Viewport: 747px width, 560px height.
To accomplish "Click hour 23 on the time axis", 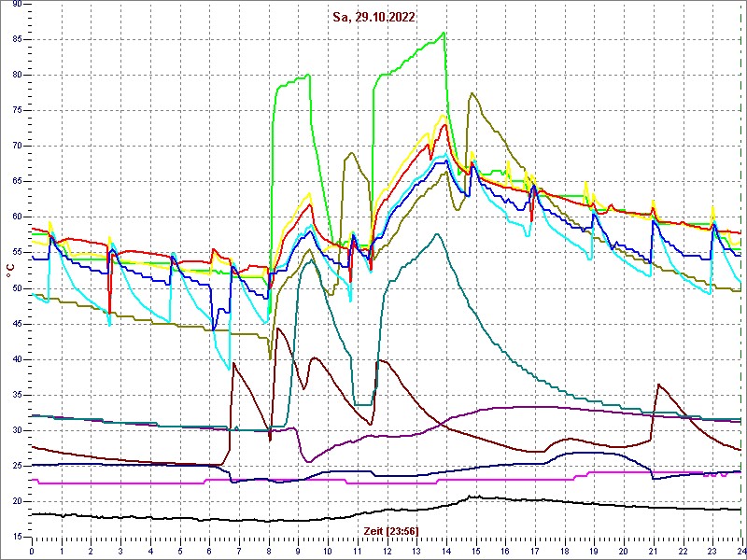I will (x=712, y=551).
